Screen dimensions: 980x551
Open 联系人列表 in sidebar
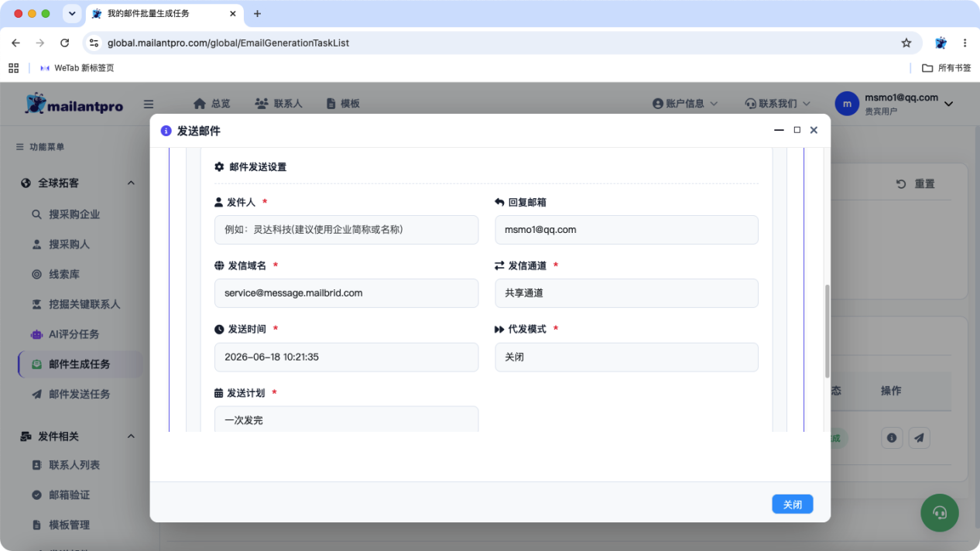(x=74, y=465)
